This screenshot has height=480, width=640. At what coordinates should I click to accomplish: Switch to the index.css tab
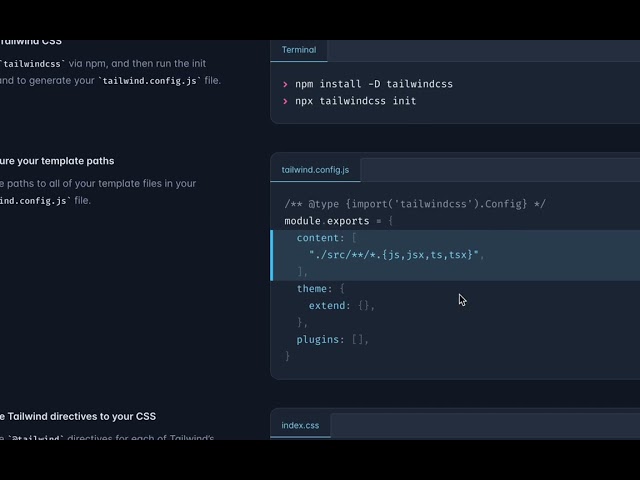(300, 425)
